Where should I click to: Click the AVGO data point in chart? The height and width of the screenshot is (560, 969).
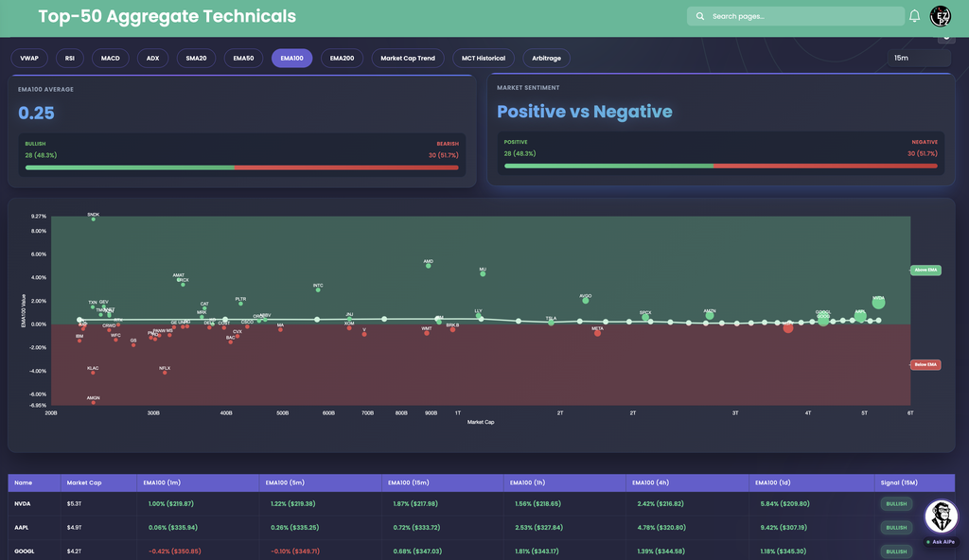pyautogui.click(x=585, y=301)
